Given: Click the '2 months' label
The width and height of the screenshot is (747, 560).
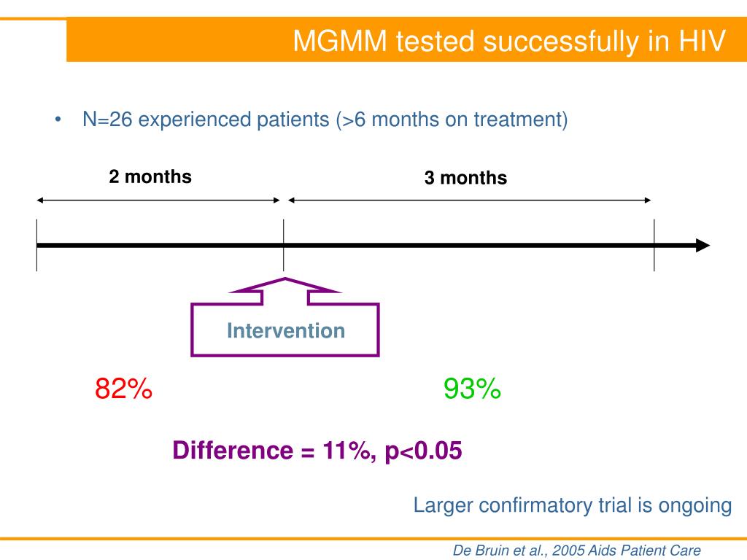Looking at the screenshot, I should [x=150, y=176].
